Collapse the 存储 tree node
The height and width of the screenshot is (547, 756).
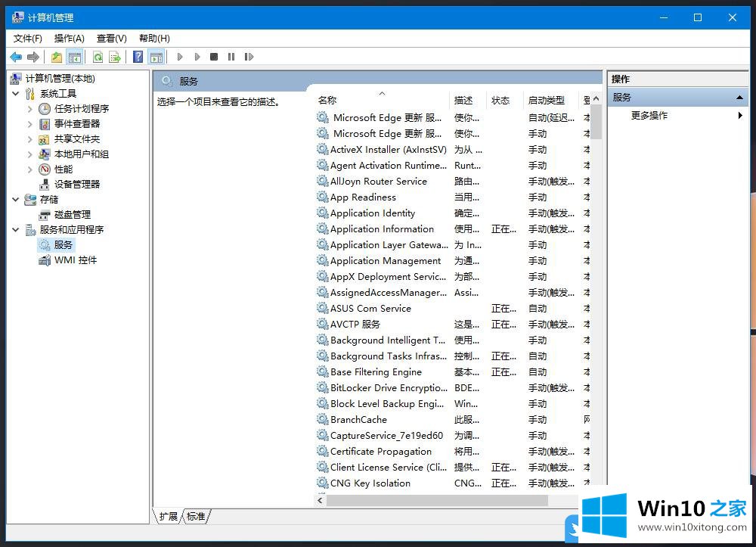(x=16, y=199)
